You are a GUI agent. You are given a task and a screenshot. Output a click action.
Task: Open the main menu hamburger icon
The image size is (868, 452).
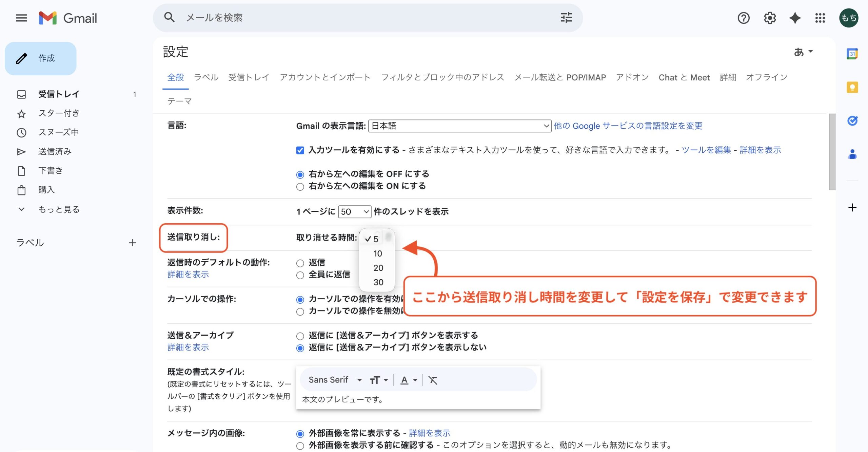tap(21, 18)
